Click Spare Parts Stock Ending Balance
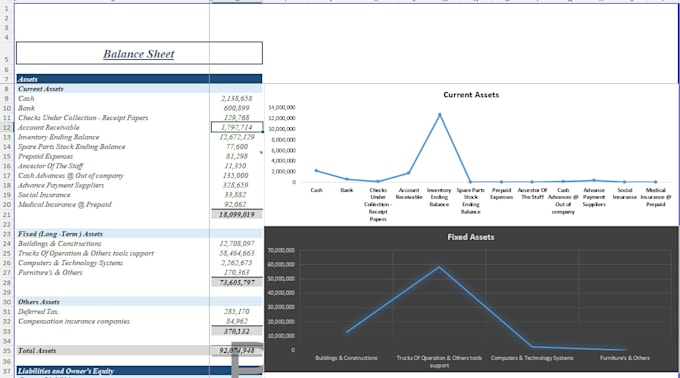This screenshot has width=680, height=378. tap(72, 147)
